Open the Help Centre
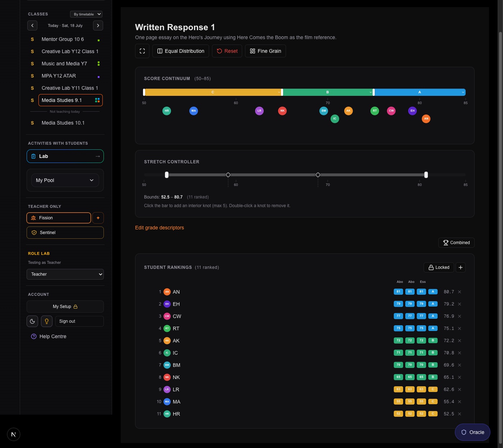The height and width of the screenshot is (448, 503). (x=49, y=336)
